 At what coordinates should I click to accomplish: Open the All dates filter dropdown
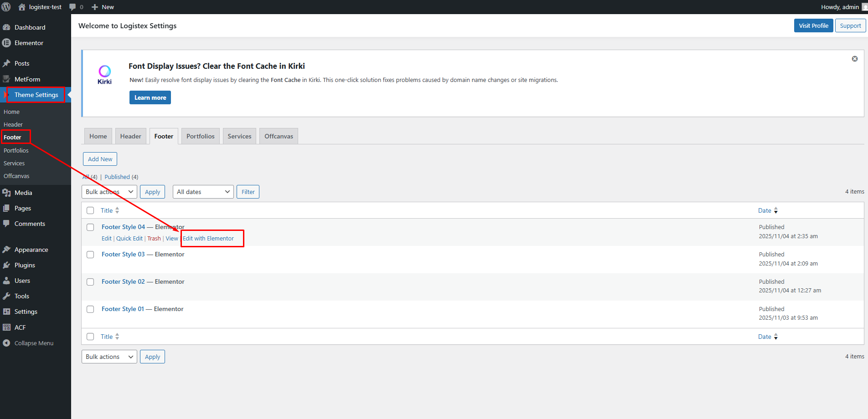pos(203,192)
